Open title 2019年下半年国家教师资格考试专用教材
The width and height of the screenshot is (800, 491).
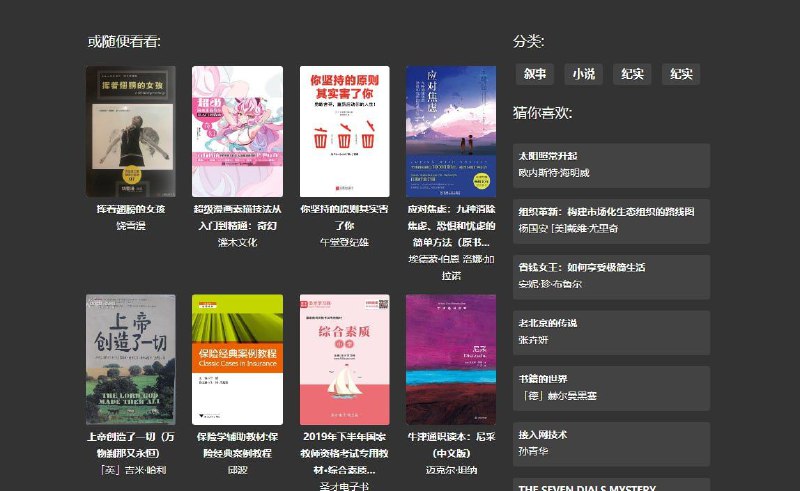pos(344,453)
